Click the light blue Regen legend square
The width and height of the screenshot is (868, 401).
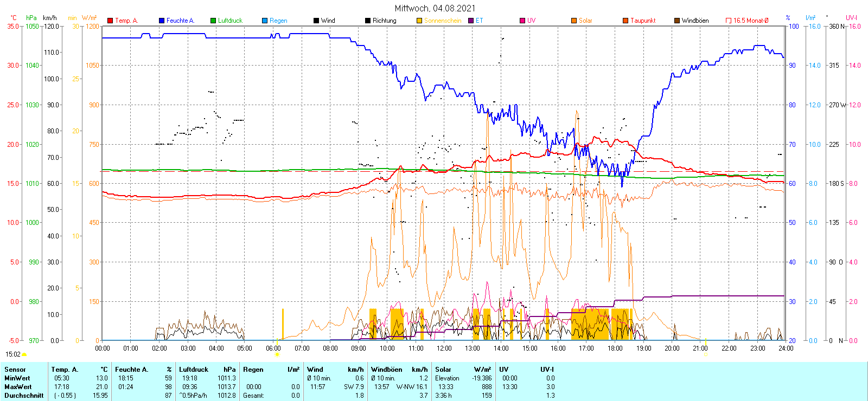pos(265,21)
